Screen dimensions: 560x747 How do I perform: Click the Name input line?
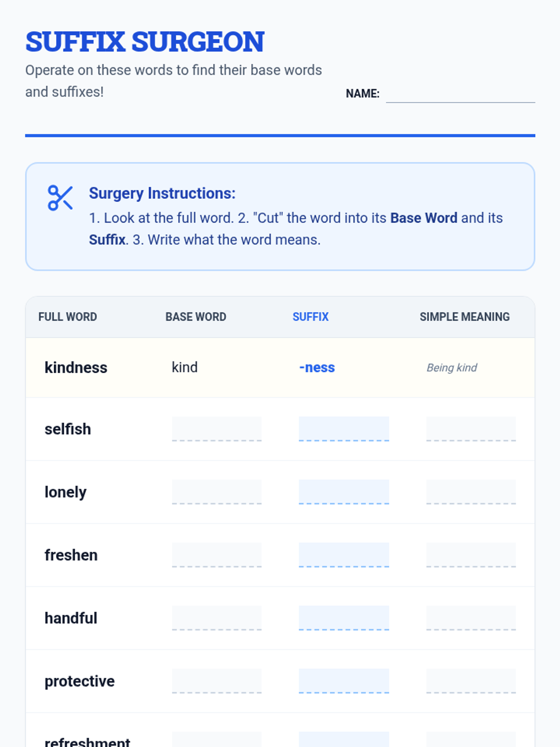pos(460,94)
